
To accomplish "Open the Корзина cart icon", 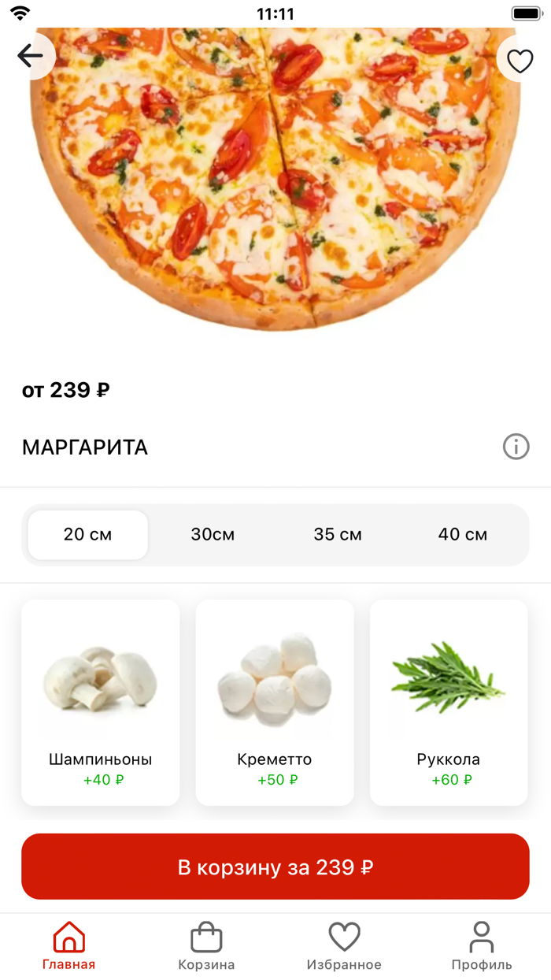I will (x=205, y=937).
